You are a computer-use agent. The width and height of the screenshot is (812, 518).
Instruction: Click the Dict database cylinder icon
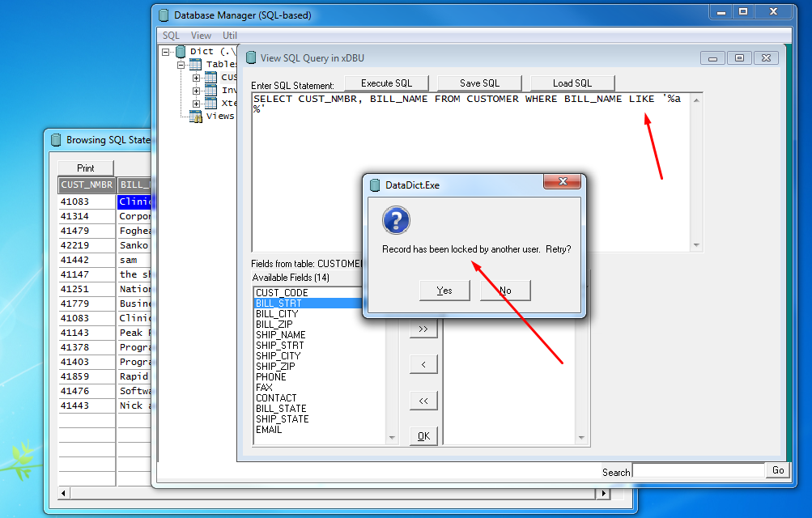[180, 51]
